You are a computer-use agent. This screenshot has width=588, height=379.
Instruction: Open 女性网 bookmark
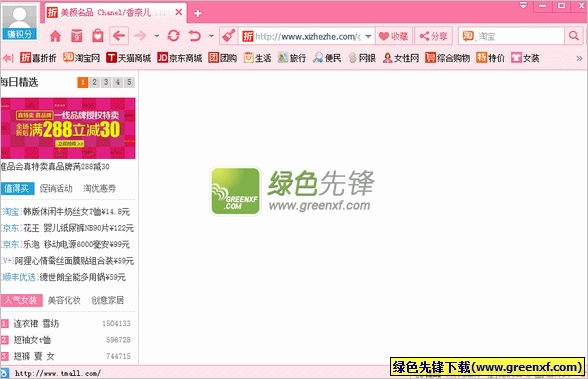(401, 58)
